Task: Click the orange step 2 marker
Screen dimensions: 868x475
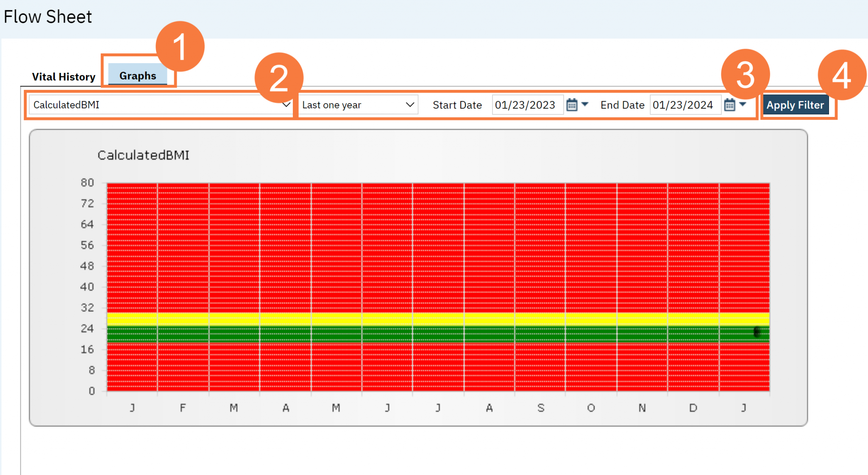Action: [279, 78]
